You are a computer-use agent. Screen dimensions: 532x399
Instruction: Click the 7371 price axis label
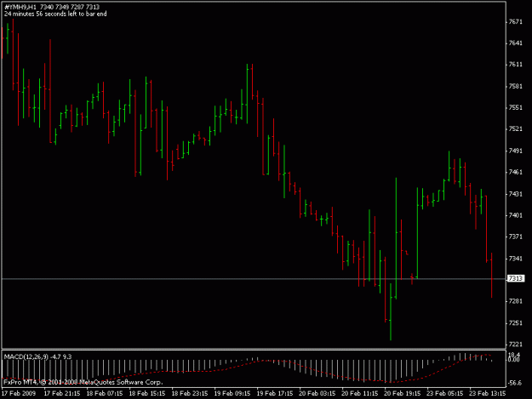[515, 237]
